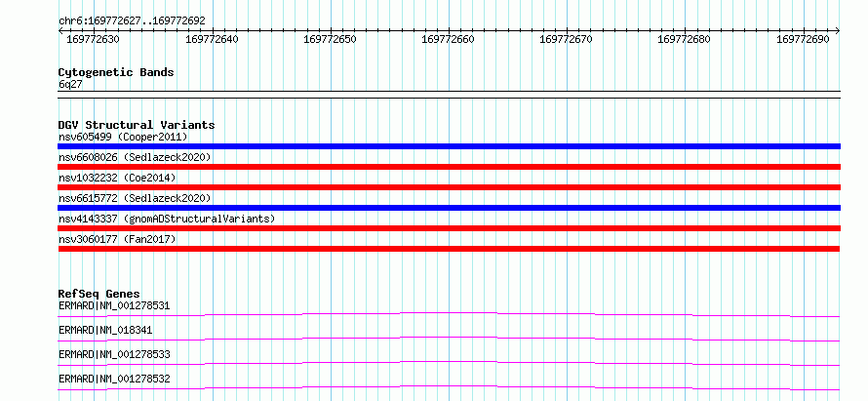Image resolution: width=868 pixels, height=401 pixels.
Task: Click the nsv6608026 (Sedlazeck2020) label
Action: (x=135, y=157)
